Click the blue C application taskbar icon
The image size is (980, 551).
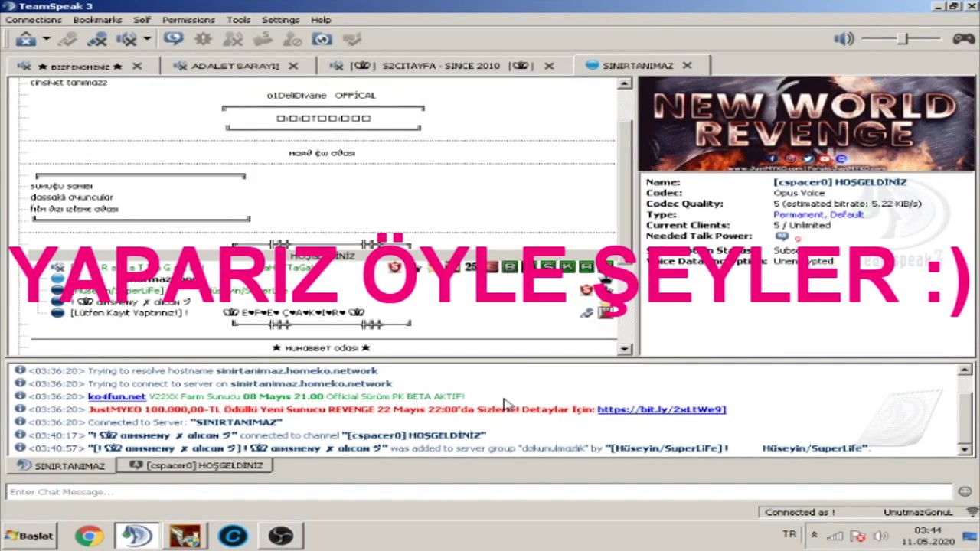click(233, 536)
